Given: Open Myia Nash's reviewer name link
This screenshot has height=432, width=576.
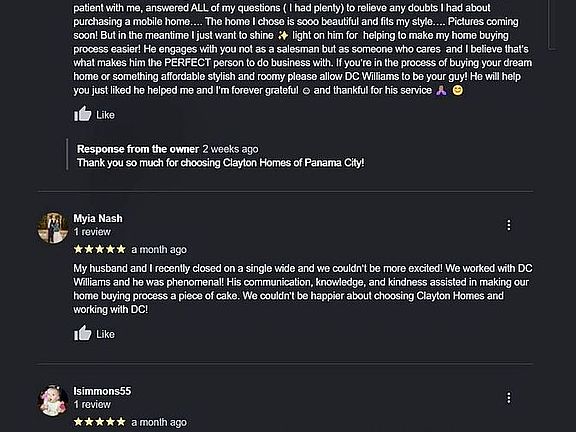Looking at the screenshot, I should (x=98, y=218).
